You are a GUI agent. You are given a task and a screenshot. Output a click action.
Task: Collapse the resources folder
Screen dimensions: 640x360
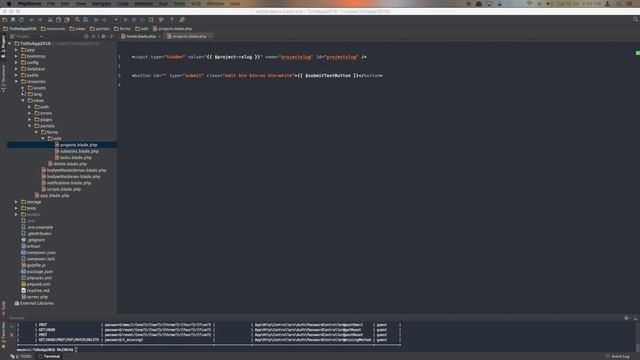[16, 82]
